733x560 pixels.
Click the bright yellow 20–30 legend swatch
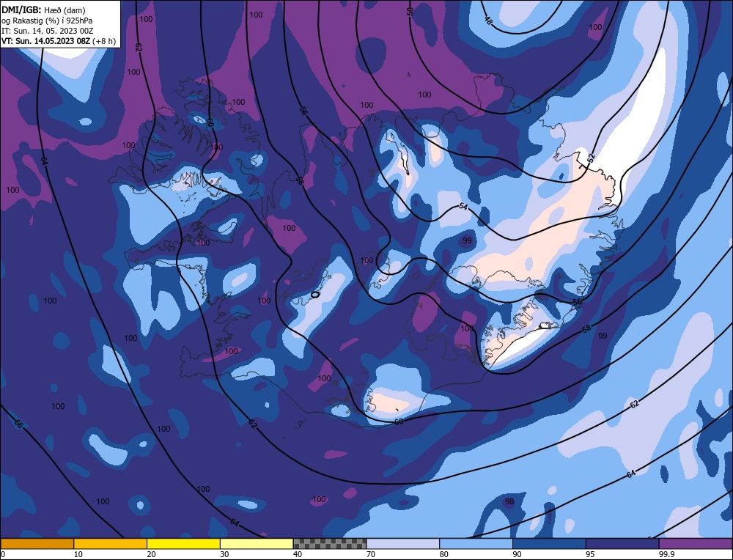click(183, 544)
